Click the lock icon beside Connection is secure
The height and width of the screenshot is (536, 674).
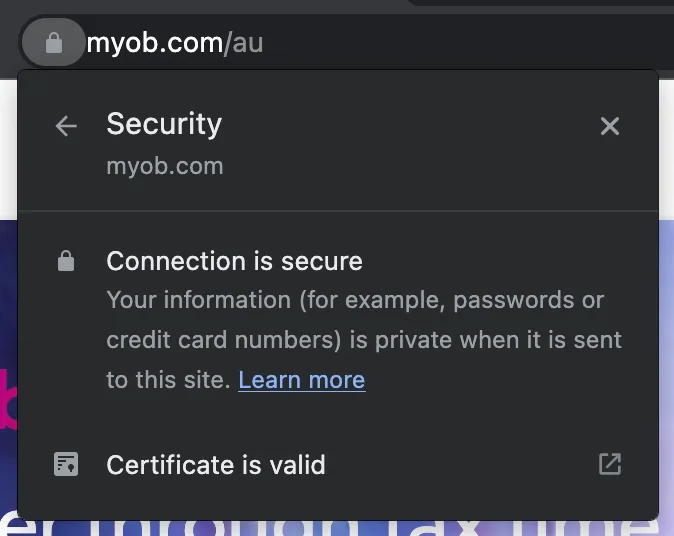pos(66,261)
